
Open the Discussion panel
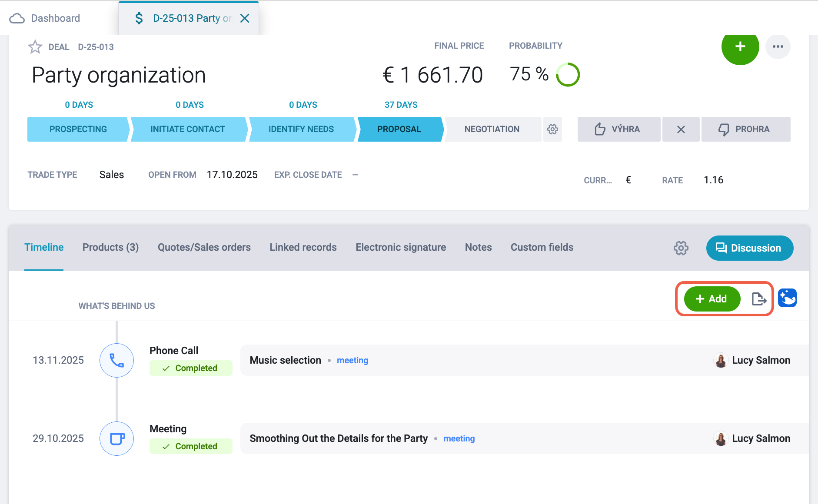(x=750, y=248)
